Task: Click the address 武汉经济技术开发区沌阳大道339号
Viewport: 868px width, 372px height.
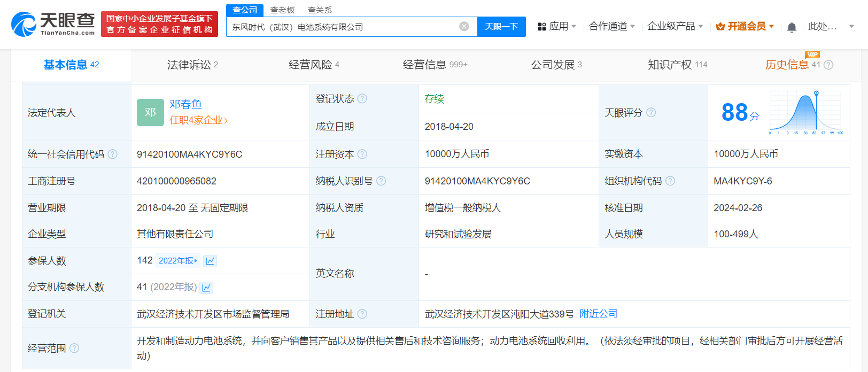Action: click(x=499, y=314)
